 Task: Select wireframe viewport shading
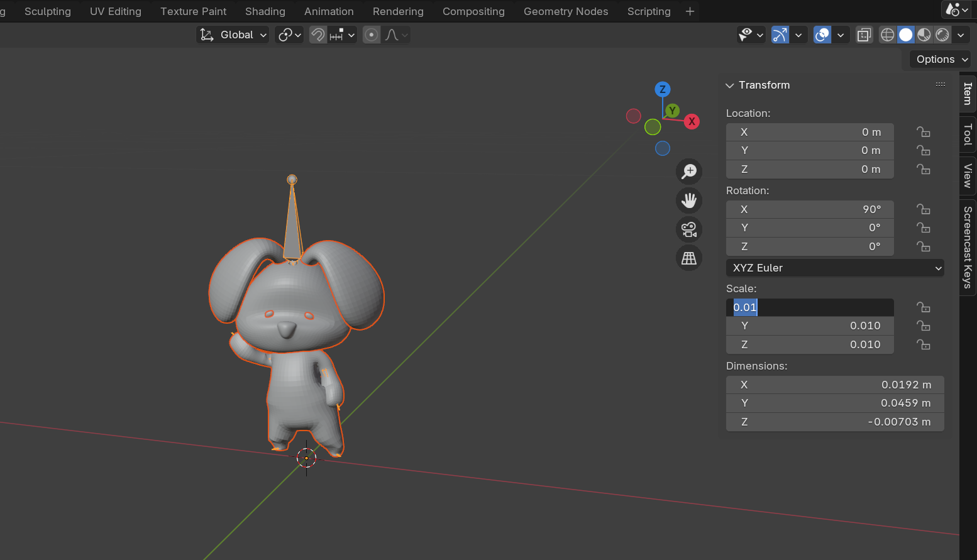click(x=887, y=35)
